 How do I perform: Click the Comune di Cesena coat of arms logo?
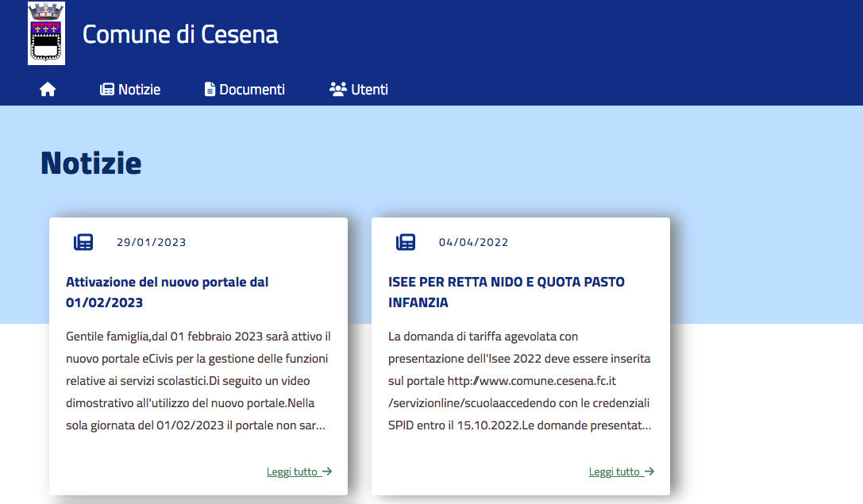pyautogui.click(x=46, y=33)
